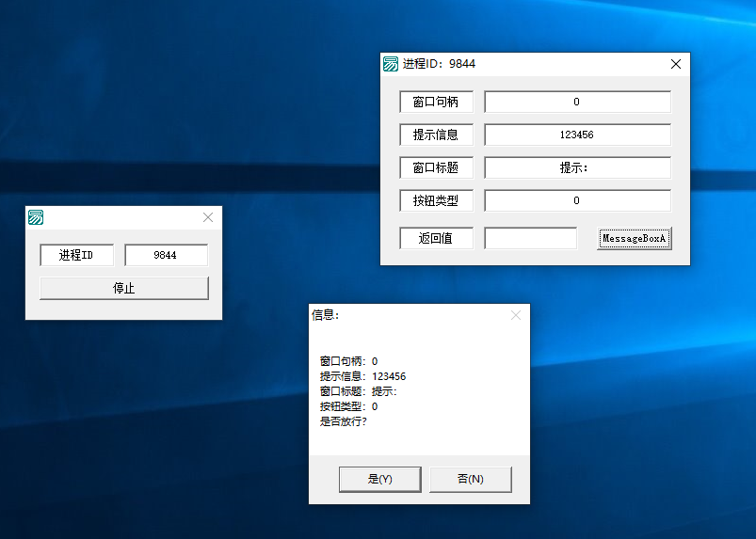Viewport: 756px width, 539px height.
Task: Click the app icon in the 进程ID: 9844 title bar
Action: [391, 64]
